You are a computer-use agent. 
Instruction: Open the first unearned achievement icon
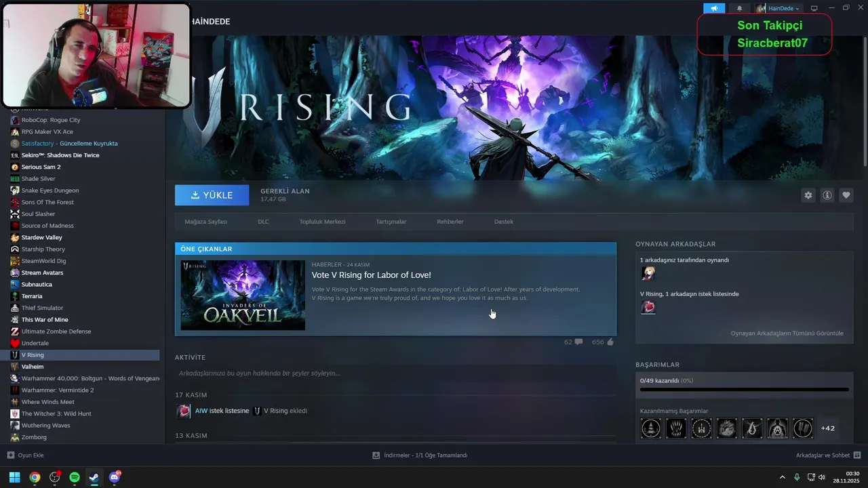pyautogui.click(x=651, y=428)
